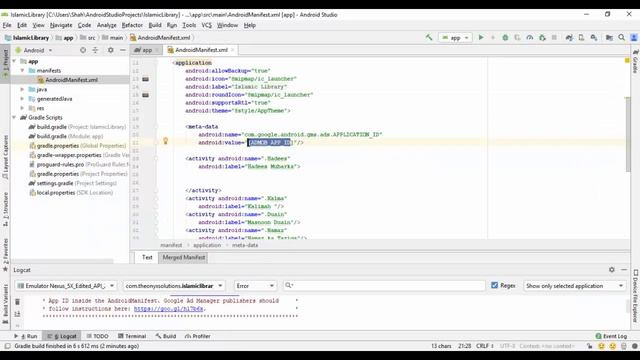Screen dimensions: 640x360
Task: Click the Profile app icon in toolbar
Action: (529, 38)
